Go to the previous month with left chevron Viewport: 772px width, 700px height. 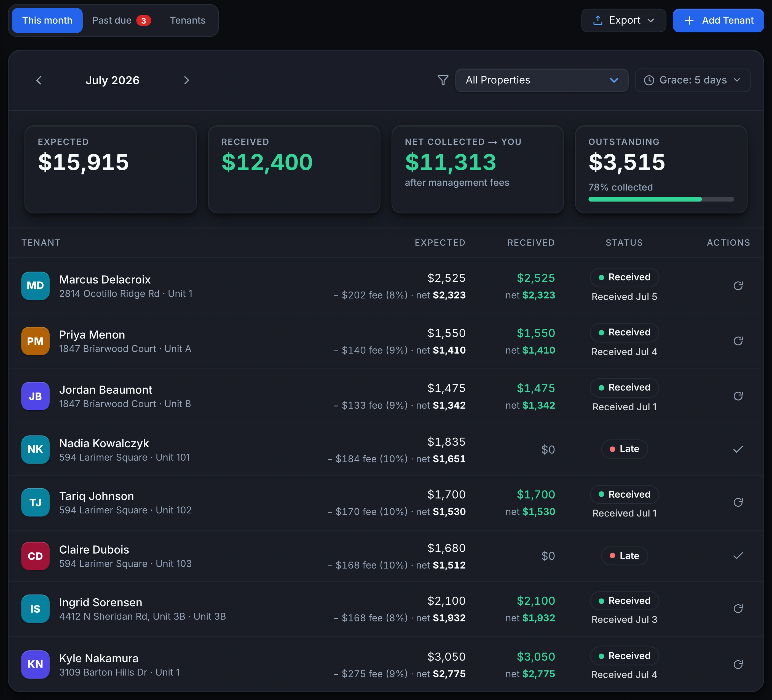click(x=39, y=80)
